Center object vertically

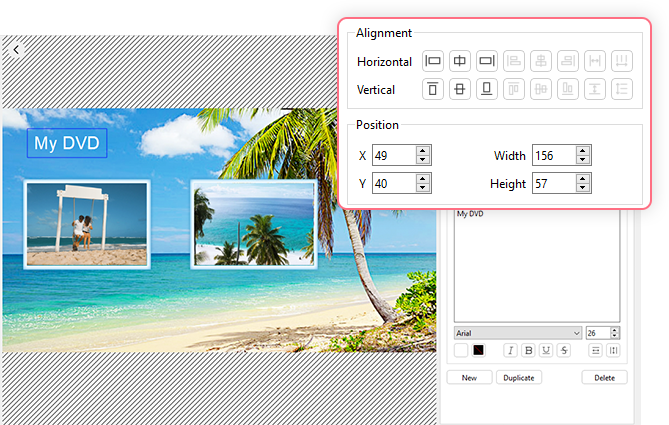click(x=460, y=89)
